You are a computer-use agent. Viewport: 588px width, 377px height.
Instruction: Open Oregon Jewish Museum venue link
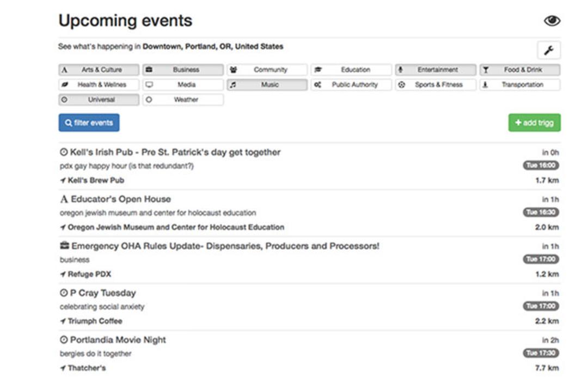176,227
